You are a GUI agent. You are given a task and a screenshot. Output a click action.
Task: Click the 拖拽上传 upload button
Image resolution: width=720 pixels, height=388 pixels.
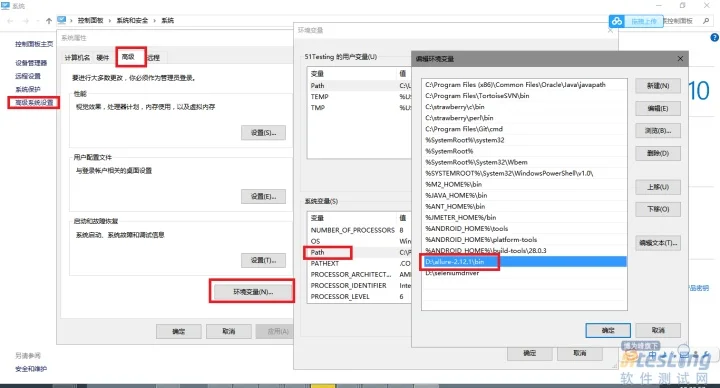644,21
